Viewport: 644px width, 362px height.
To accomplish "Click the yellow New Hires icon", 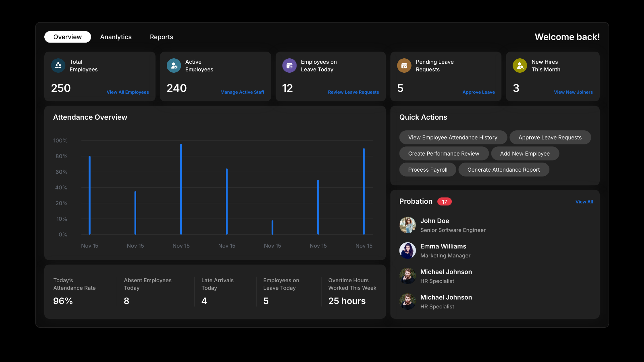I will tap(520, 66).
